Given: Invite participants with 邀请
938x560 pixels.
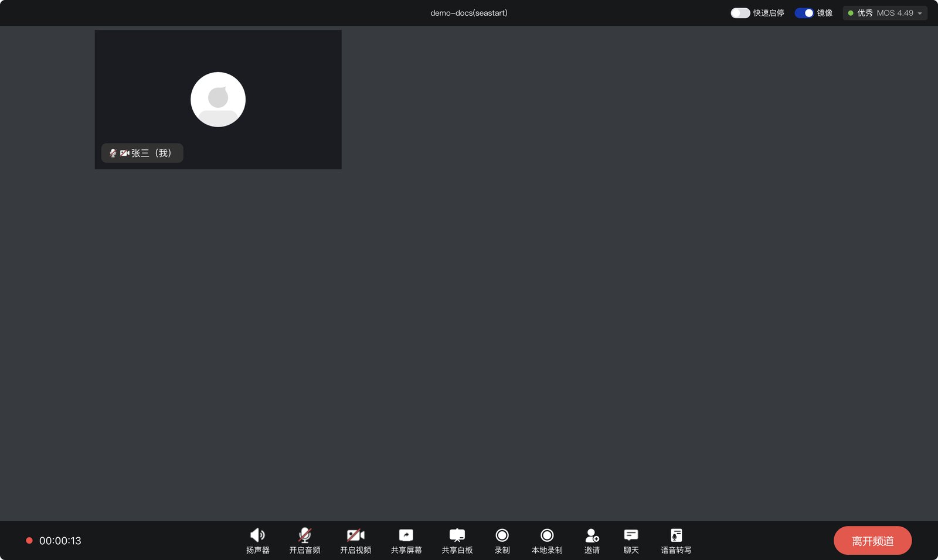Looking at the screenshot, I should pyautogui.click(x=592, y=541).
